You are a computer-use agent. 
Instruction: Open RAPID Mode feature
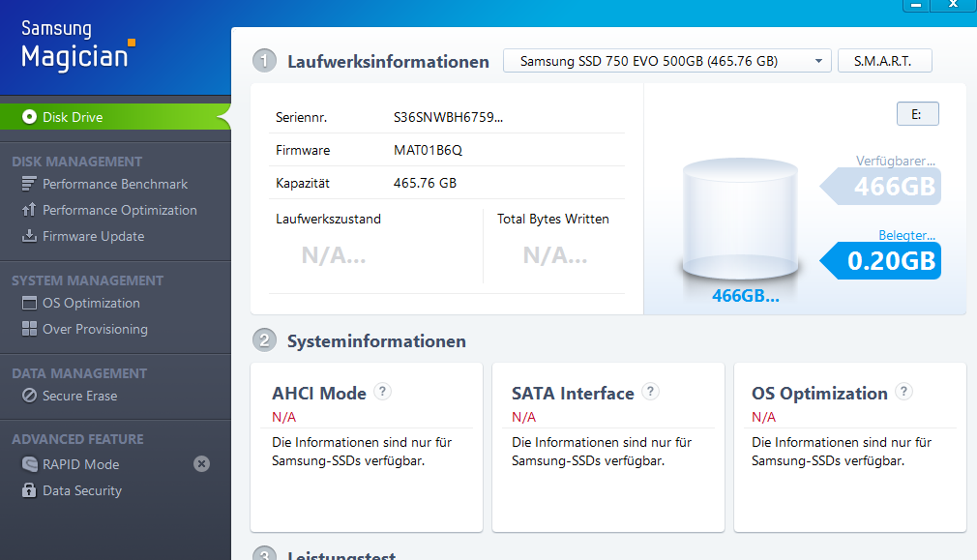tap(80, 464)
